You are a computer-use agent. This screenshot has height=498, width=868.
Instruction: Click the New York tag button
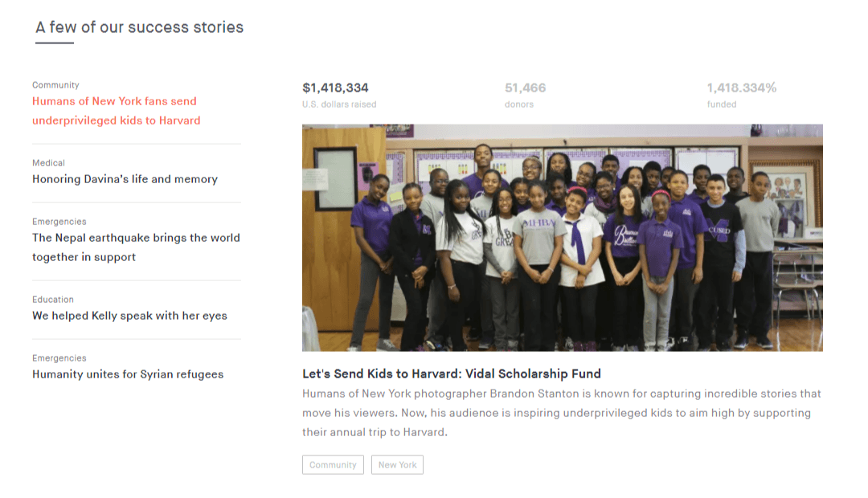click(x=398, y=465)
